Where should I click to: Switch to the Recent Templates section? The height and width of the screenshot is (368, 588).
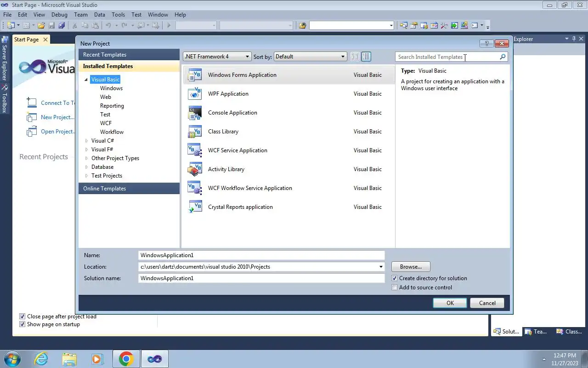[129, 55]
